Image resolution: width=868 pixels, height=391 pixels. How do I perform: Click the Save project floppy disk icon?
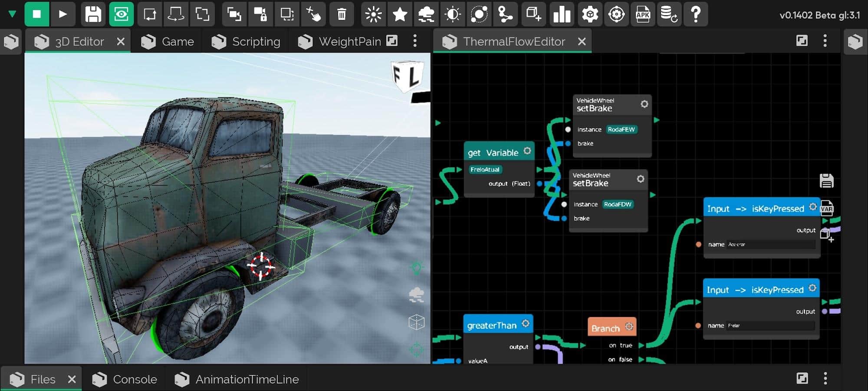pos(93,14)
